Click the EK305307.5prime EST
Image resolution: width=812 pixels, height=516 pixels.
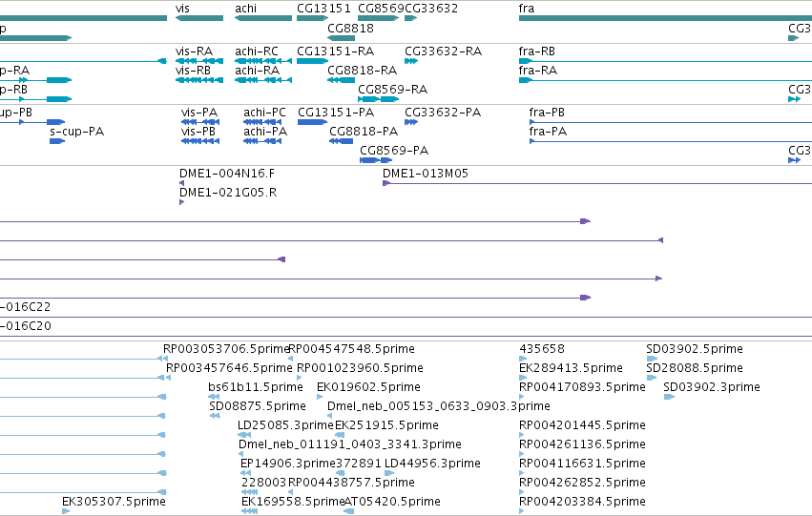coord(66,511)
